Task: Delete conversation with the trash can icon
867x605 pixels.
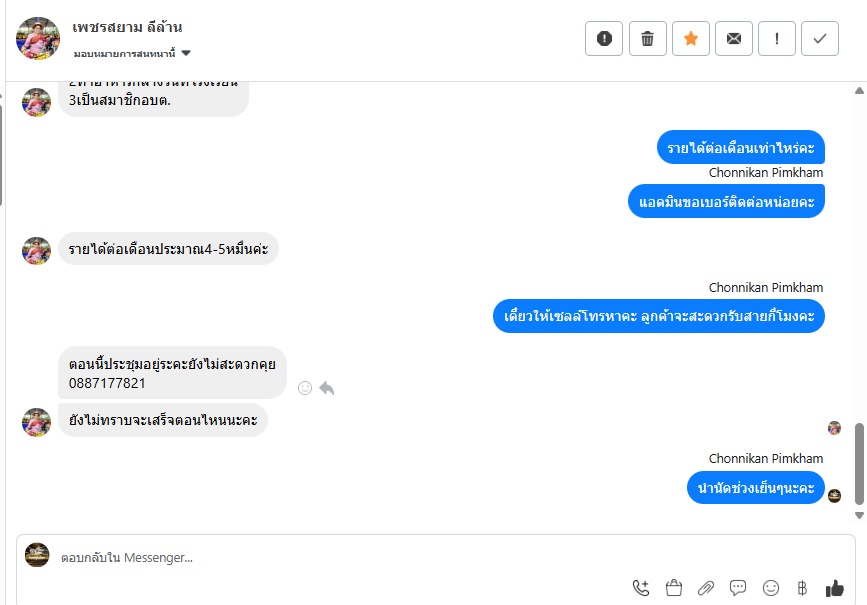Action: (647, 39)
